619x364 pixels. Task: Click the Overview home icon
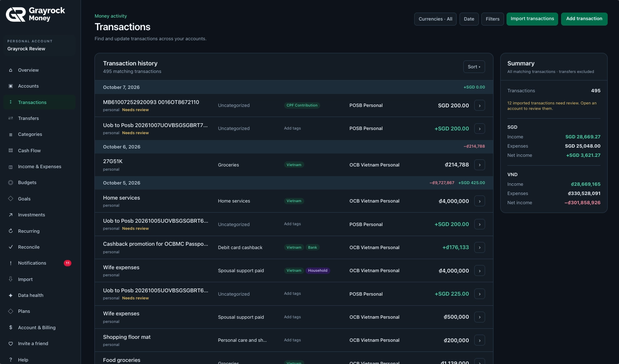[10, 70]
